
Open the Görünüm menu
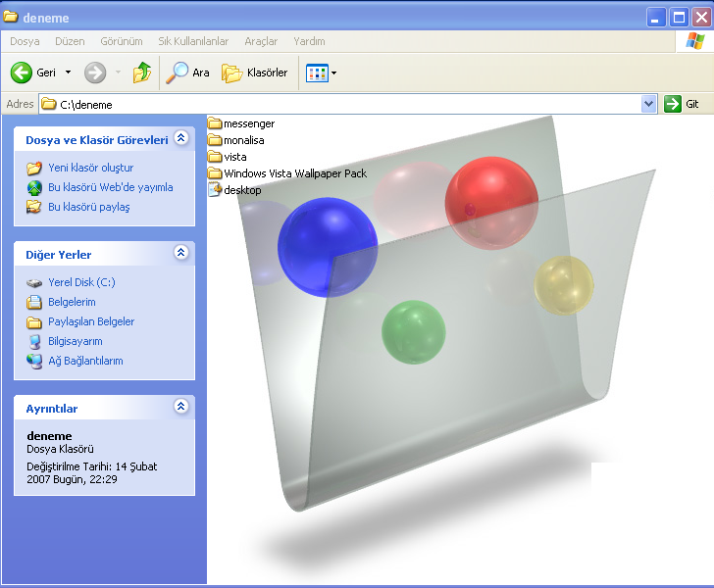coord(121,41)
